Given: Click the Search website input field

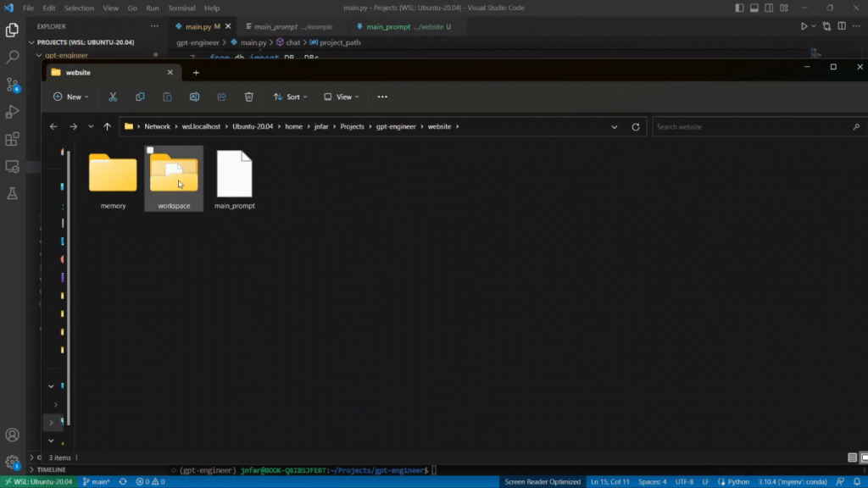Looking at the screenshot, I should (750, 127).
